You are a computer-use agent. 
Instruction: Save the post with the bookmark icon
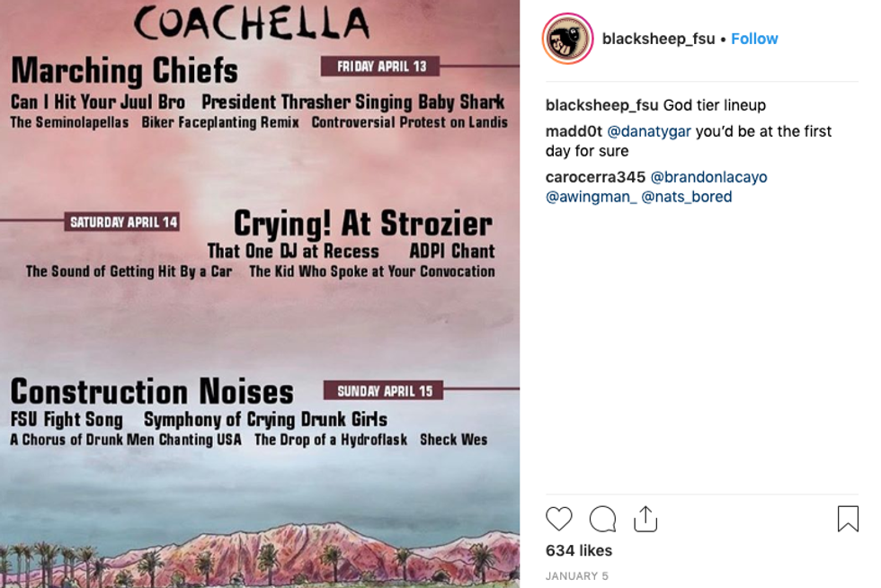pos(847,519)
